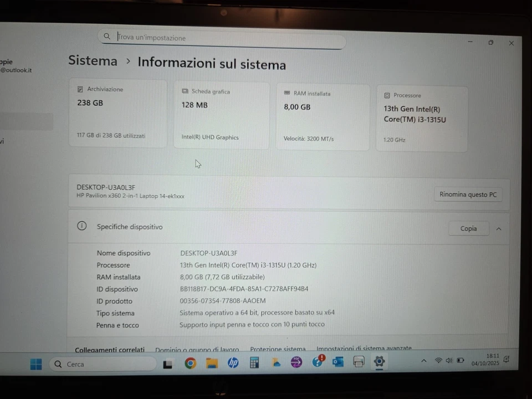Open Protezione sistema settings
Screen dimensions: 532x399
pyautogui.click(x=278, y=349)
